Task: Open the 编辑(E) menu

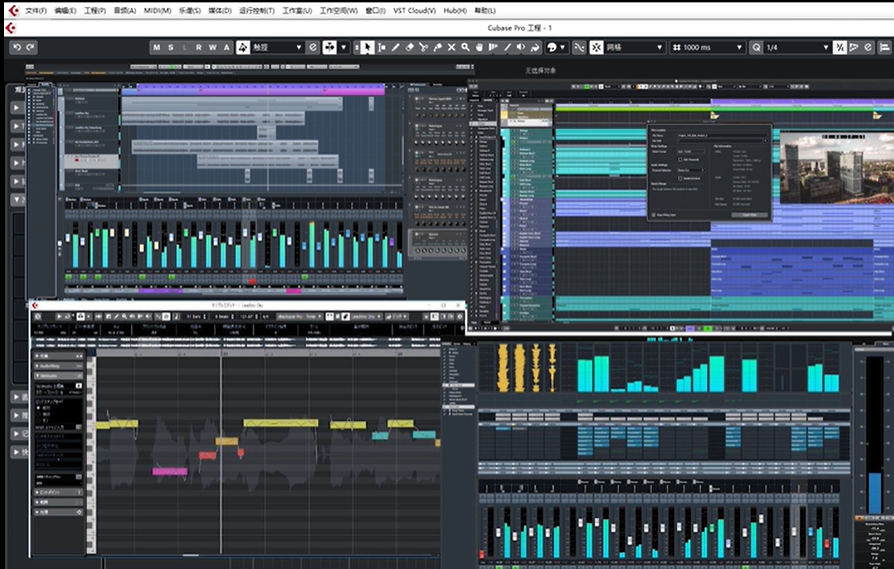Action: (66, 11)
